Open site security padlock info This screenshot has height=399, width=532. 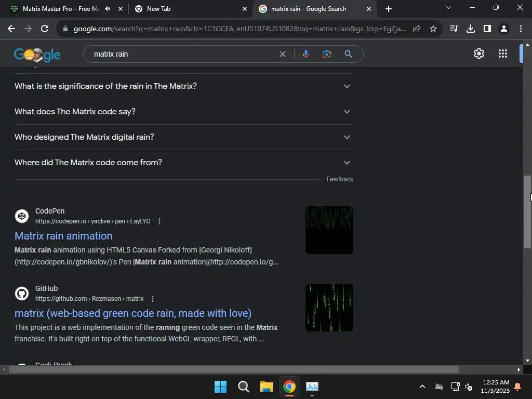tap(65, 29)
